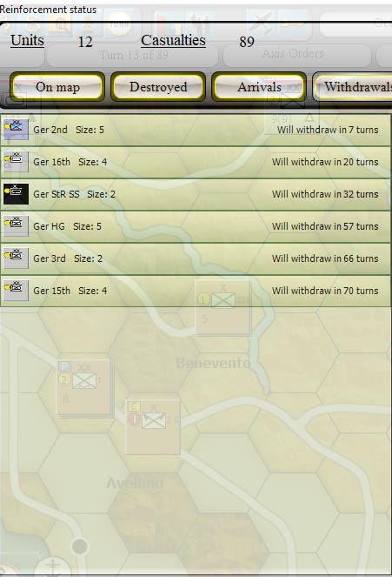
Task: Select row withdrawing in 66 turns
Action: point(196,258)
